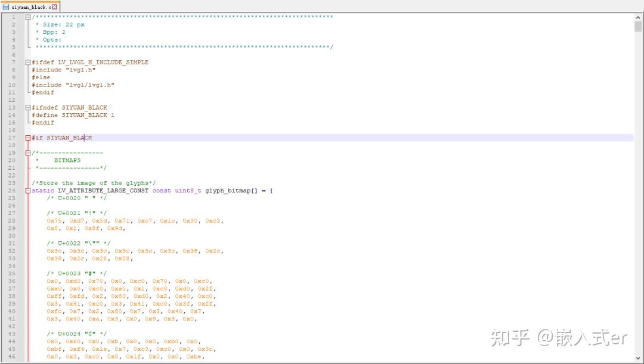This screenshot has width=644, height=364.
Task: Click the #include "lvgl.h" line
Action: click(x=64, y=70)
